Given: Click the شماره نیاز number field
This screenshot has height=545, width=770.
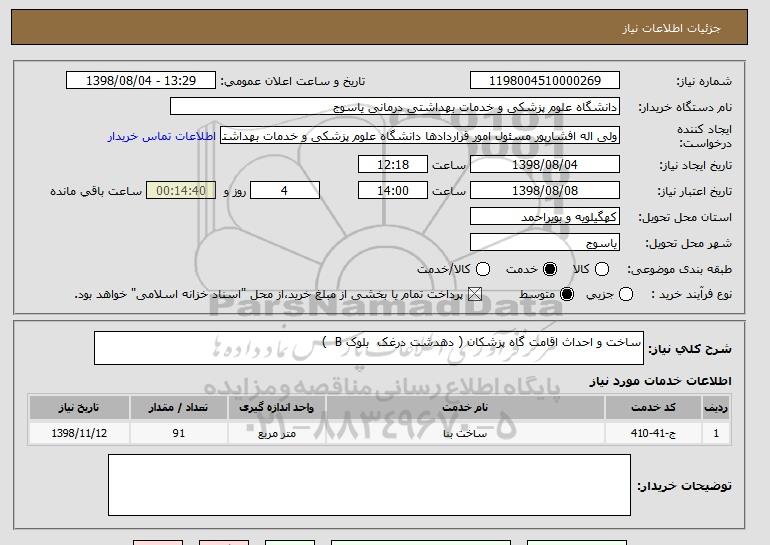Looking at the screenshot, I should pyautogui.click(x=545, y=81).
